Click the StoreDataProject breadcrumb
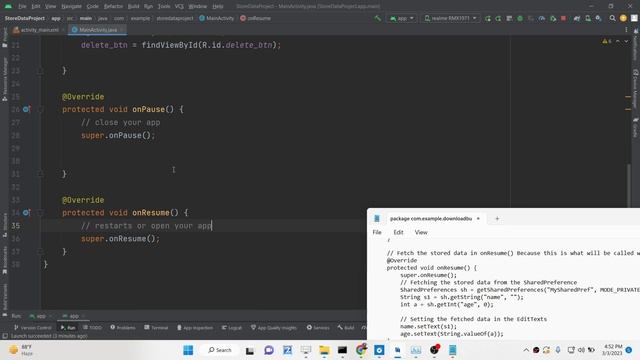This screenshot has width=640, height=360. click(x=24, y=18)
